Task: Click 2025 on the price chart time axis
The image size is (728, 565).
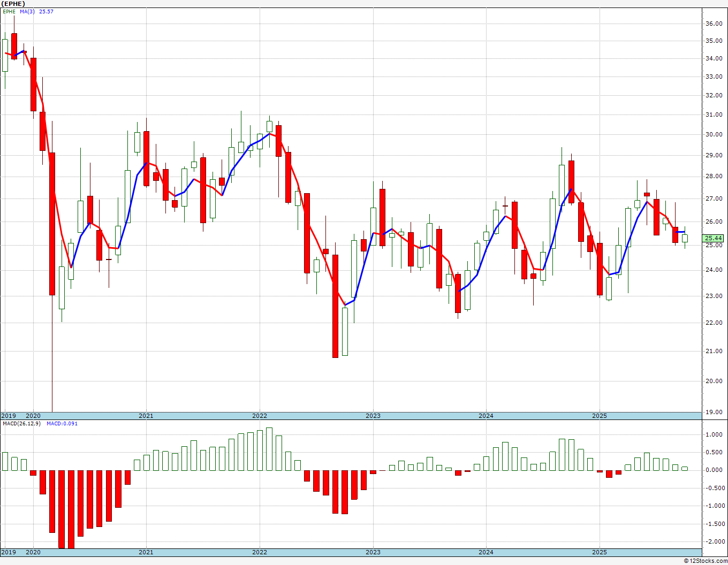Action: point(600,416)
